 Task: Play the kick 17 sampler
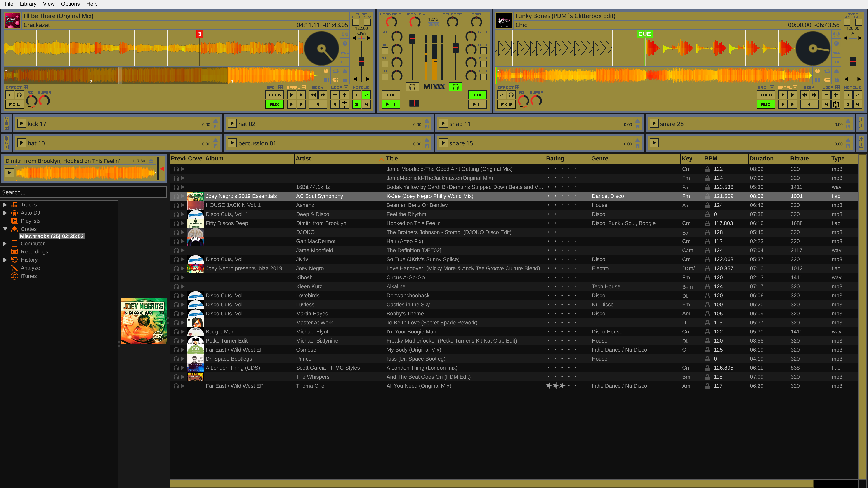point(21,123)
